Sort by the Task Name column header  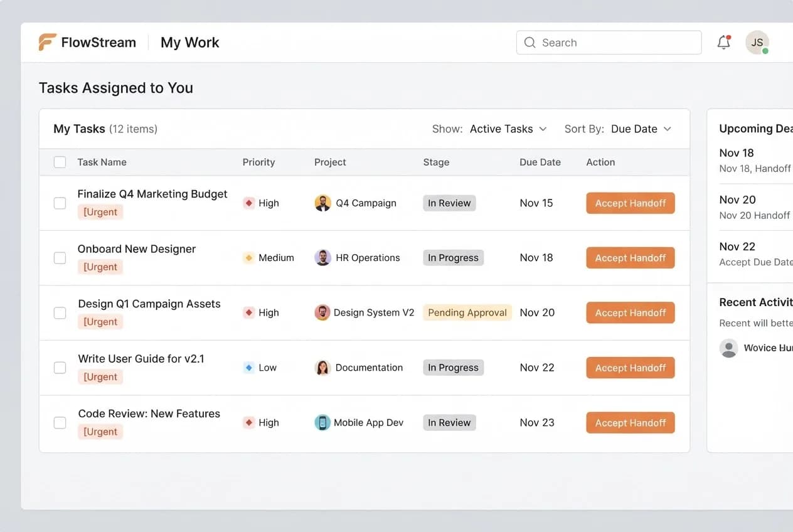tap(102, 162)
